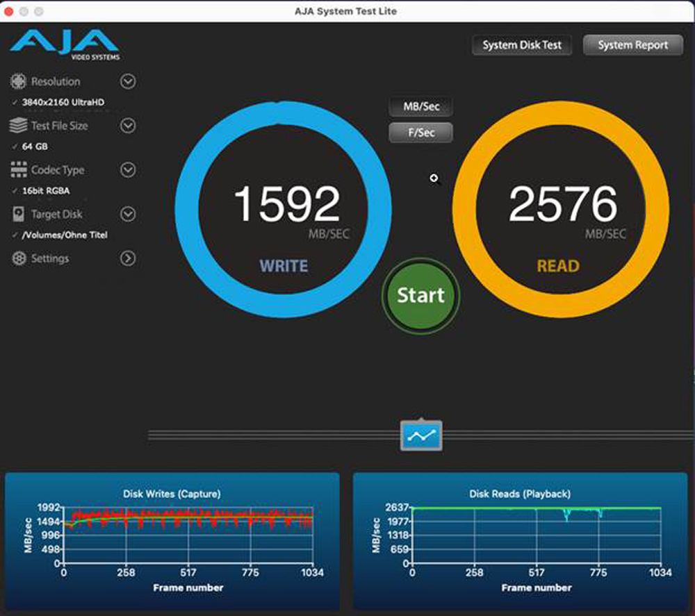
Task: Click the Resolution label
Action: 56,81
